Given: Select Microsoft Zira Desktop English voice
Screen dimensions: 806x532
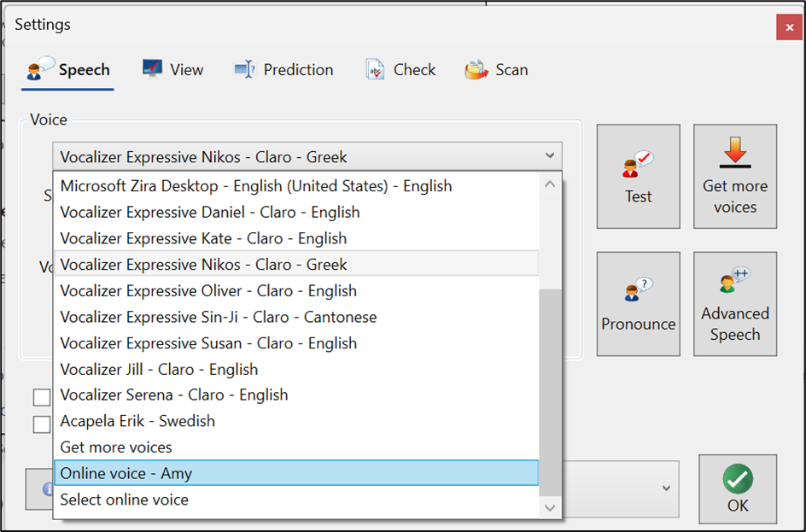Looking at the screenshot, I should pyautogui.click(x=296, y=186).
